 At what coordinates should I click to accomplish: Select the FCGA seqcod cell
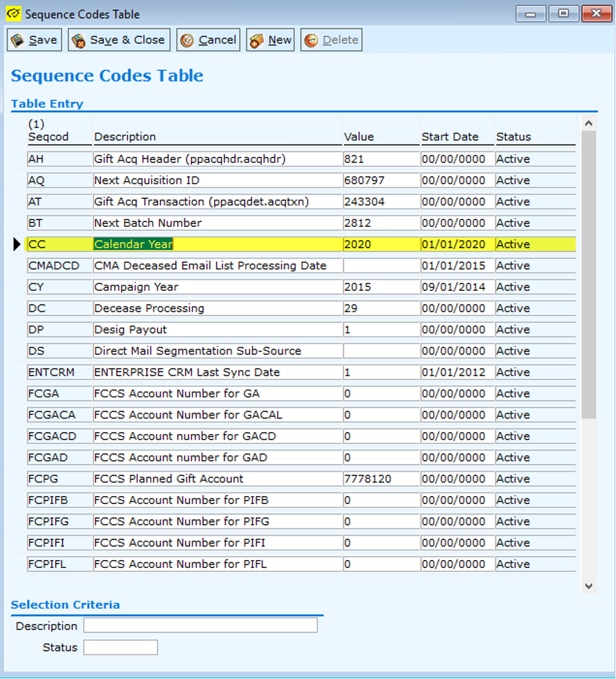click(60, 393)
